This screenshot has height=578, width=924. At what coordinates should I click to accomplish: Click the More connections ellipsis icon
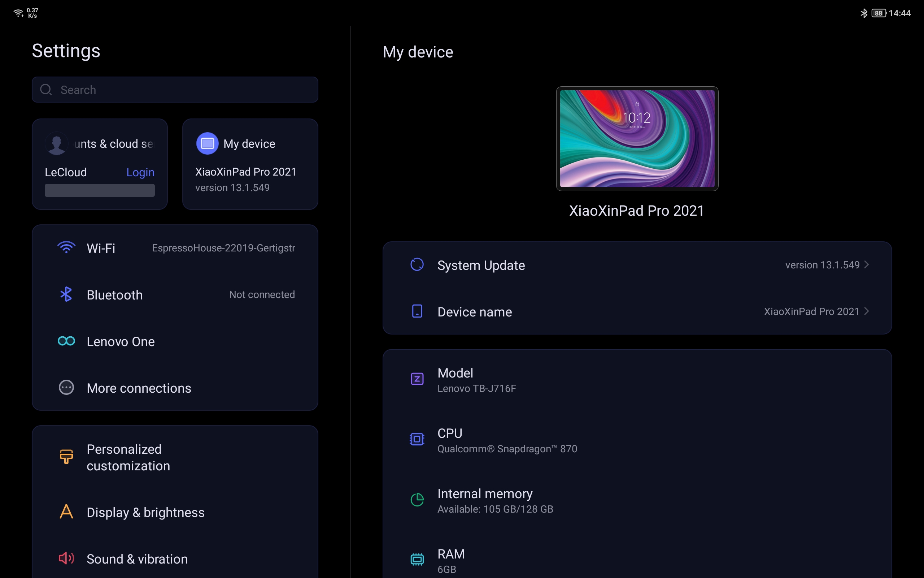[66, 388]
